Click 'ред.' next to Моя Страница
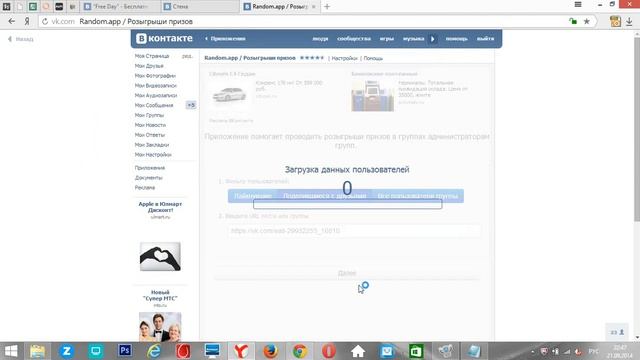This screenshot has height=360, width=640. pos(187,56)
